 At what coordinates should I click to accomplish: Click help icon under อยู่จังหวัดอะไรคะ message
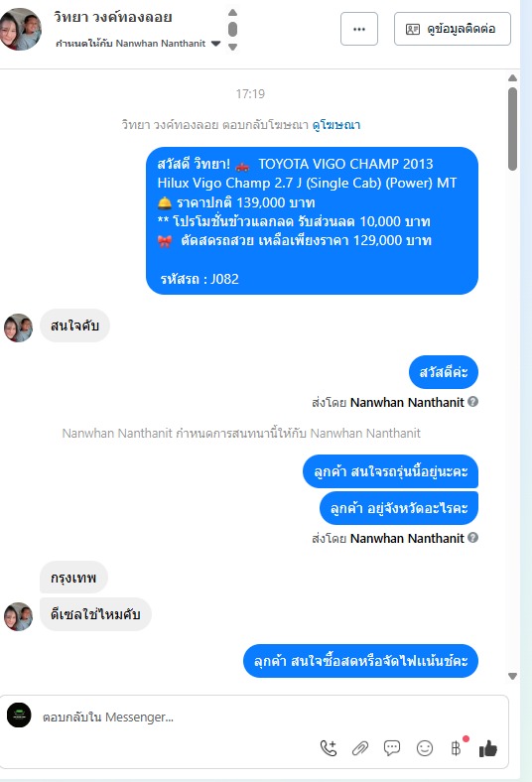473,538
